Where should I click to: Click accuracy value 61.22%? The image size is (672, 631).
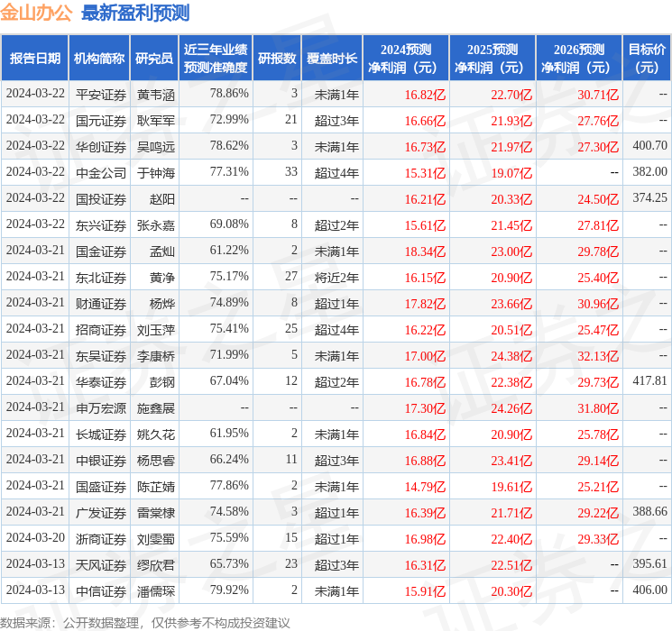coord(229,250)
